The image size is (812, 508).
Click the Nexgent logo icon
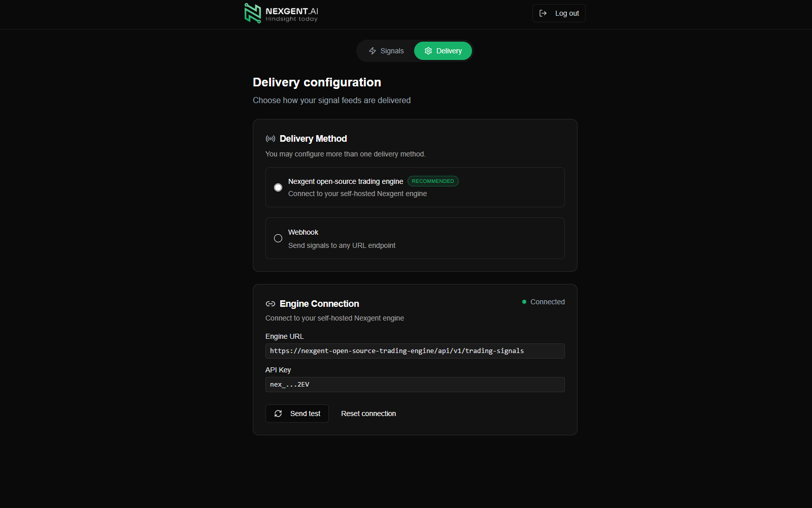click(x=252, y=13)
